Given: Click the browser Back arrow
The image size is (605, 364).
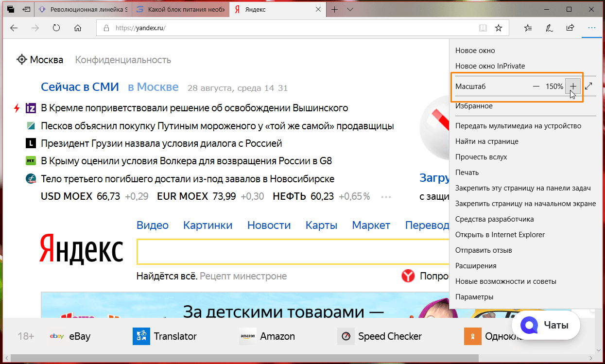Looking at the screenshot, I should point(14,28).
